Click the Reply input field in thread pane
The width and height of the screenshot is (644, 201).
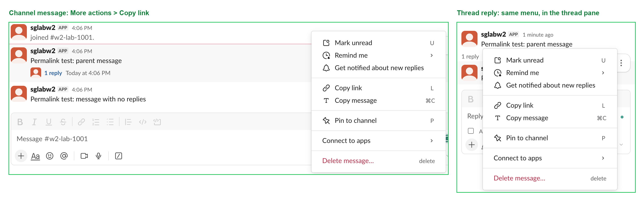pos(475,116)
